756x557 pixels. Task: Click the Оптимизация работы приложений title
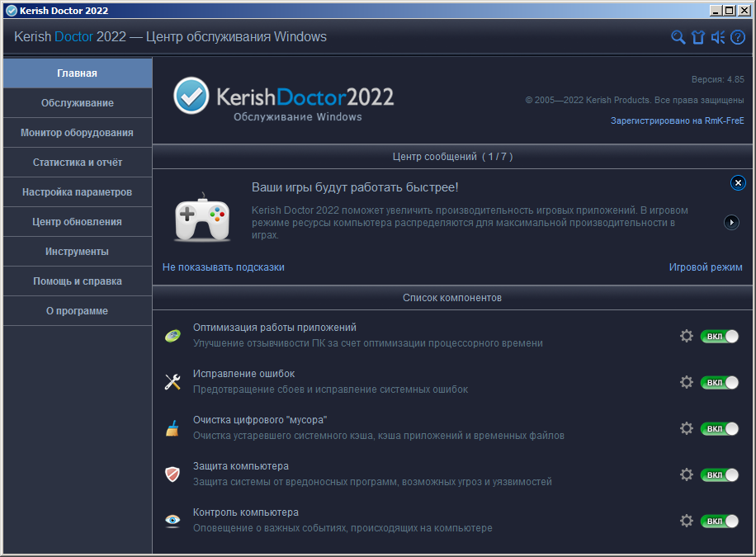[275, 328]
